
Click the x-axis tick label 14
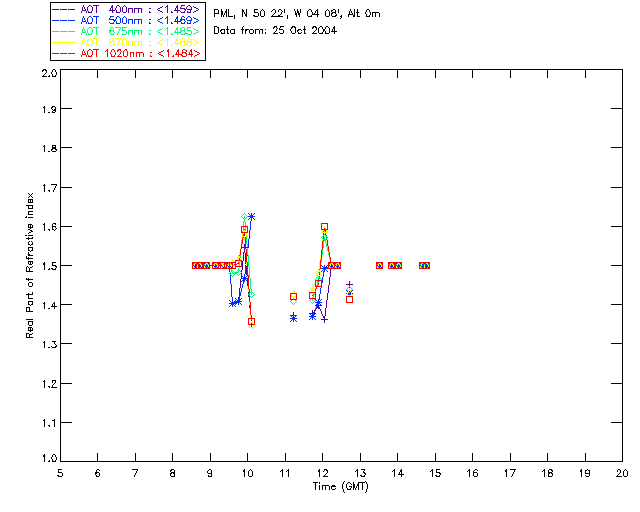(398, 473)
